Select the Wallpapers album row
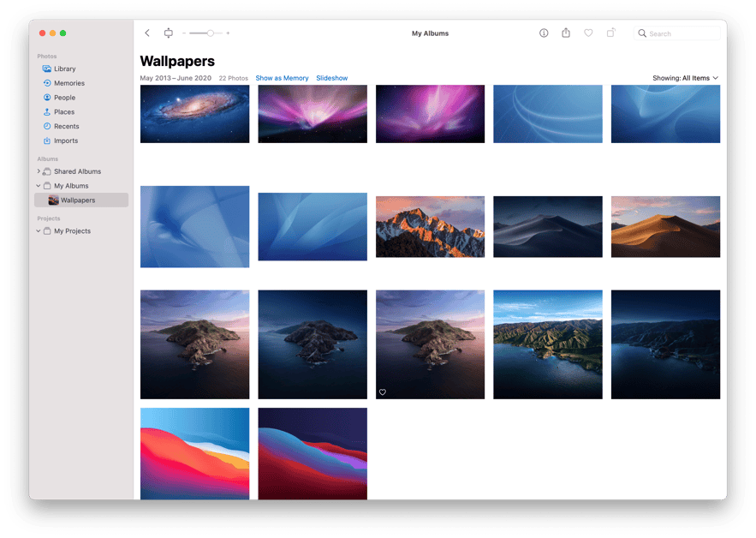 (81, 200)
